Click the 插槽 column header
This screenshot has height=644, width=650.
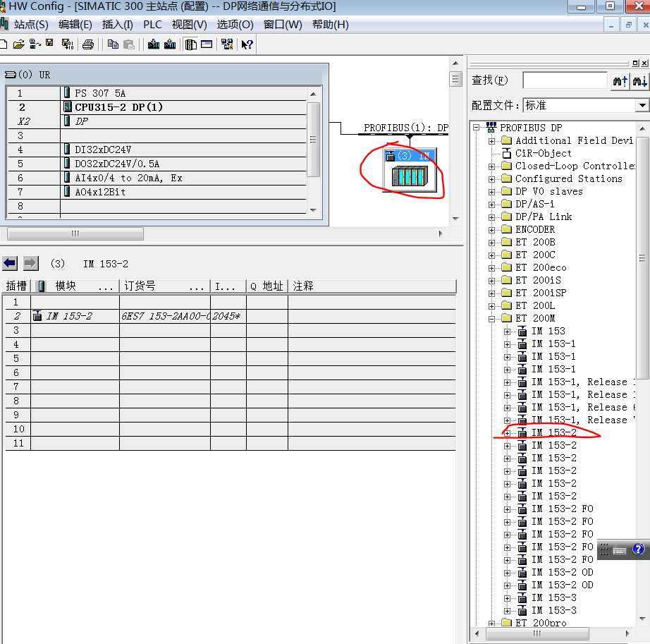click(17, 286)
